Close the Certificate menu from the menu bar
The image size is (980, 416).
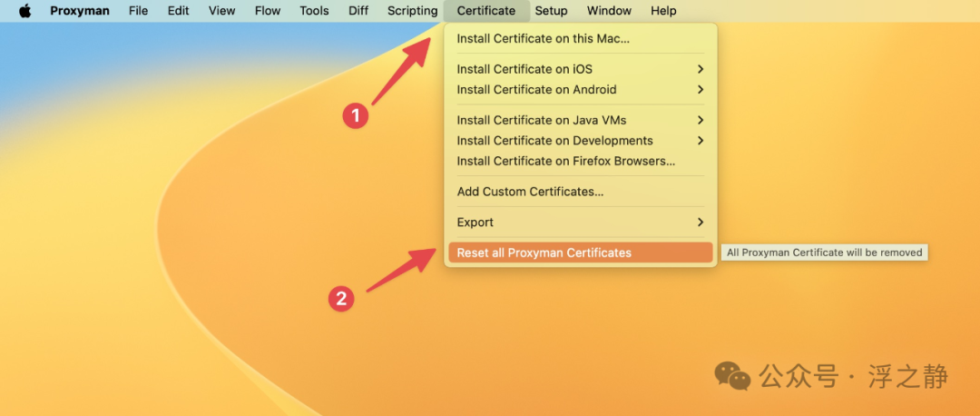[486, 11]
